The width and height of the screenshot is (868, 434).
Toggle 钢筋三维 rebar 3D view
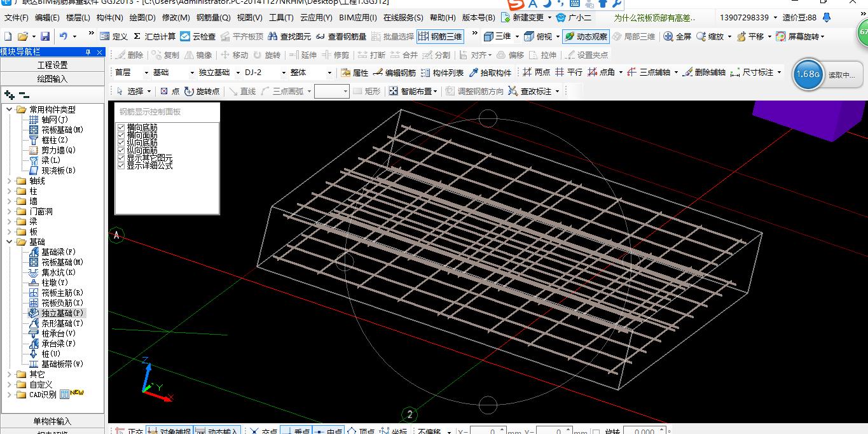tap(440, 36)
